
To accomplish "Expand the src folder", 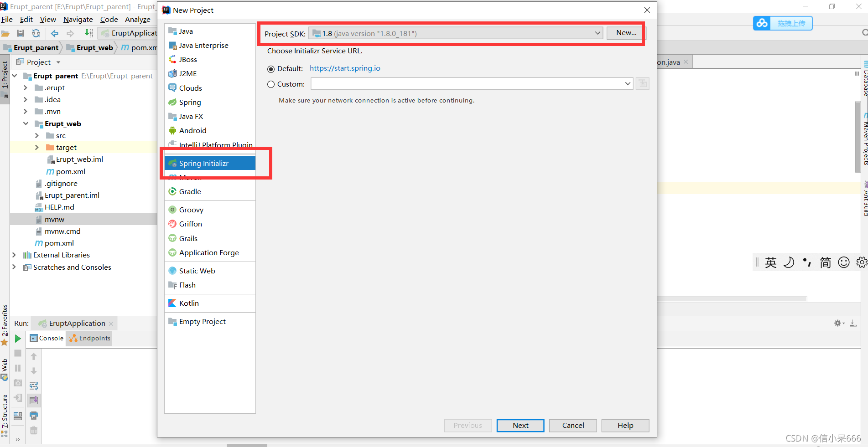I will [x=37, y=135].
